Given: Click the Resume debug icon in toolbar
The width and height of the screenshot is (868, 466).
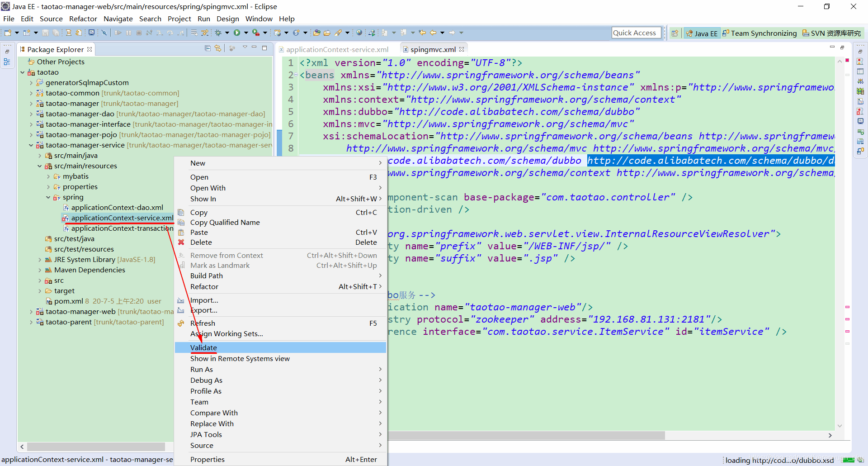Looking at the screenshot, I should coord(118,33).
